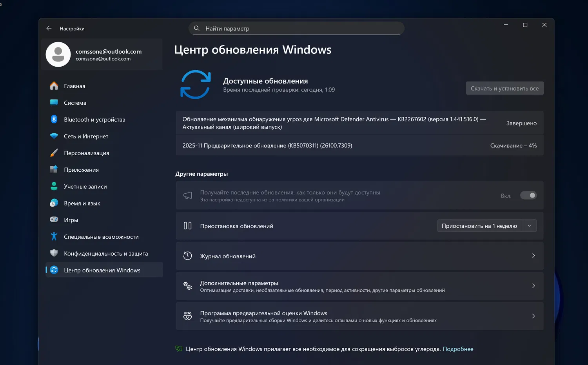
Task: Click the Завершено status text
Action: click(521, 123)
